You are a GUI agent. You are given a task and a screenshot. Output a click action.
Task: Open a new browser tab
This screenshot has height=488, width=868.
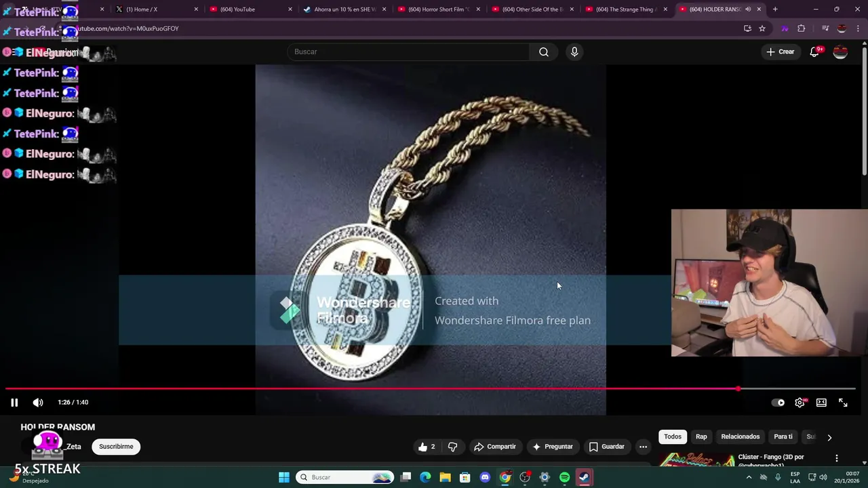pos(775,9)
